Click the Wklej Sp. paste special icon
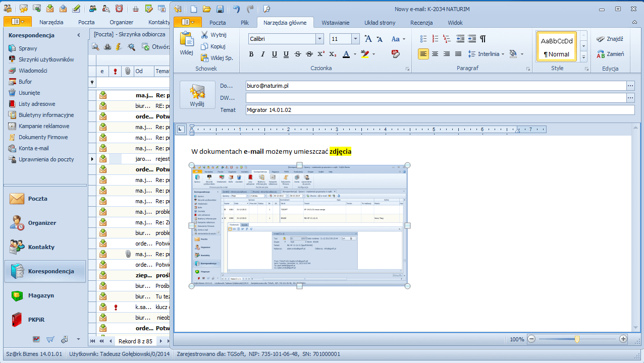This screenshot has height=363, width=644. click(204, 58)
